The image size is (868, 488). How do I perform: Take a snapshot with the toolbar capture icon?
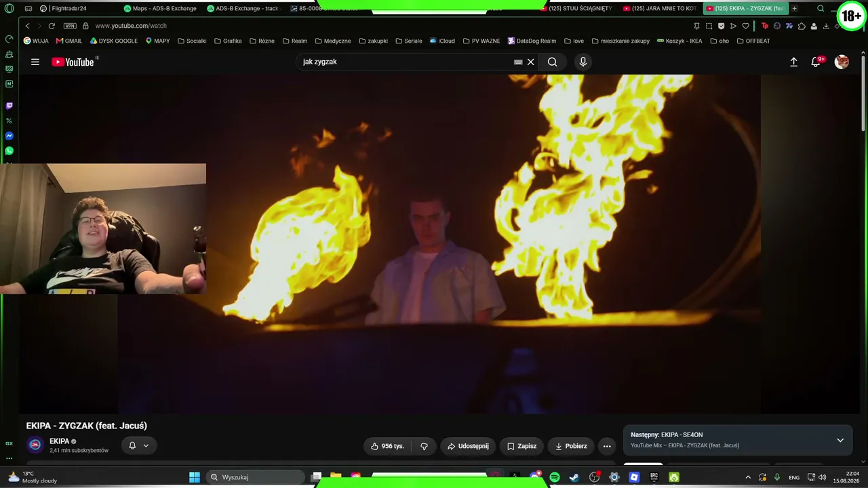coord(709,26)
